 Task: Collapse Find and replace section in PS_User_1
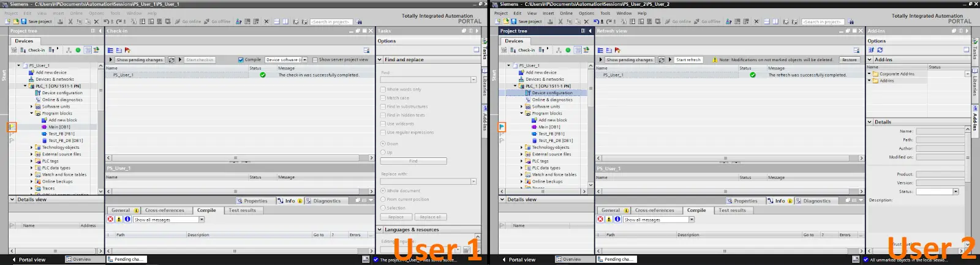click(380, 60)
